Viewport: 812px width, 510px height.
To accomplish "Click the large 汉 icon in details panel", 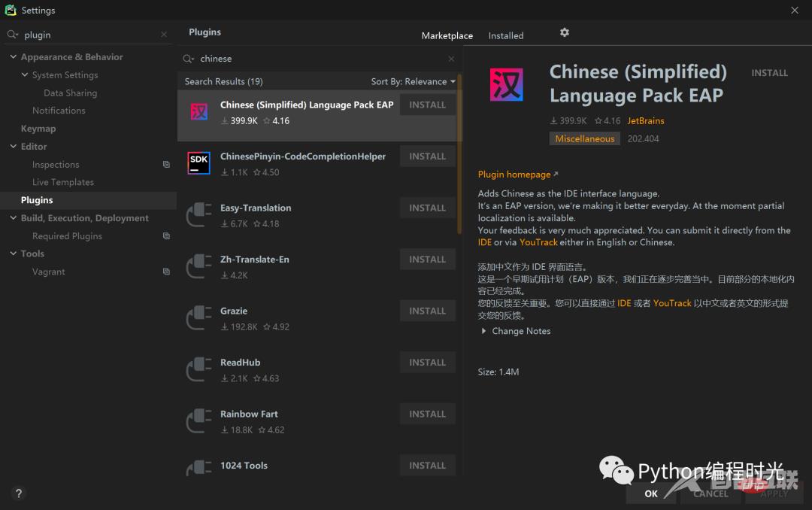I will [x=506, y=85].
